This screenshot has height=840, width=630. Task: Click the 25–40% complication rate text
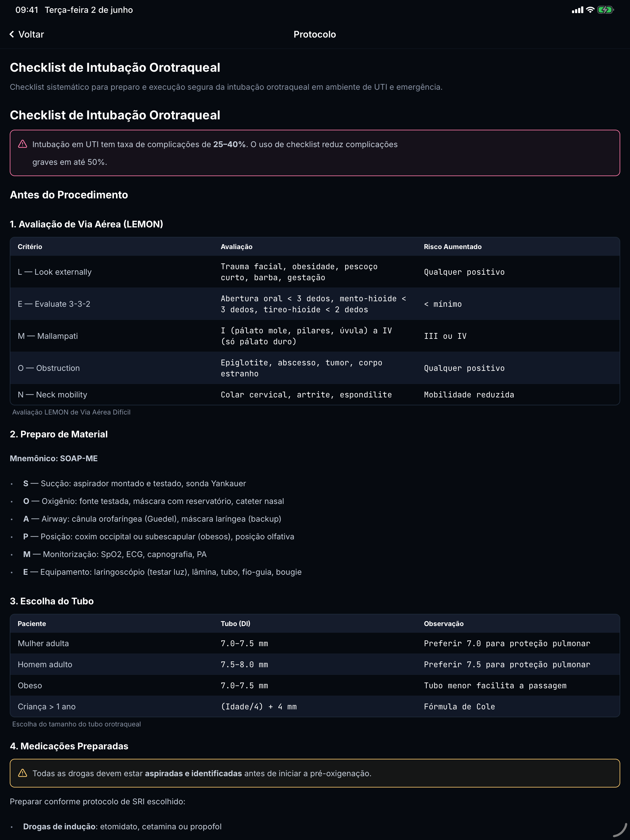pos(229,144)
